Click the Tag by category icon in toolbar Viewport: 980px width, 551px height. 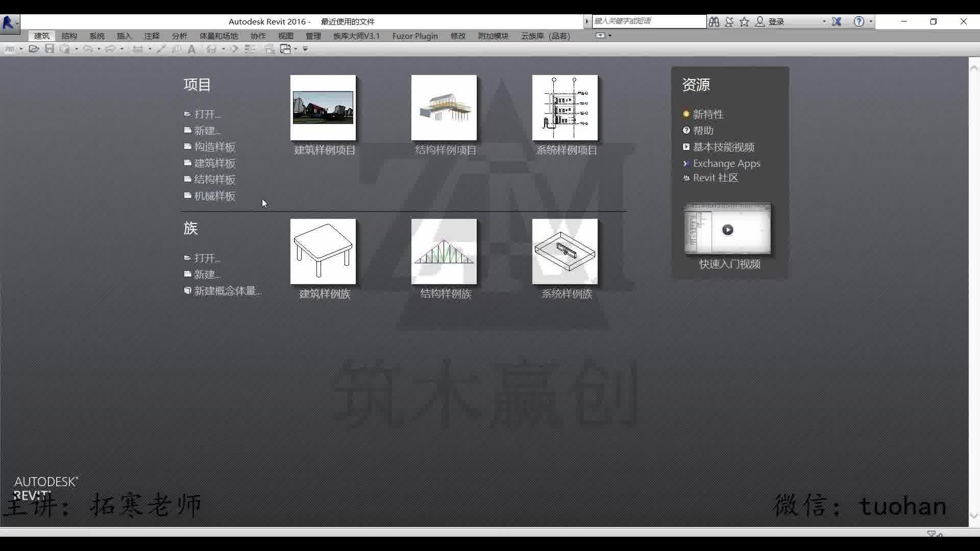(x=177, y=49)
